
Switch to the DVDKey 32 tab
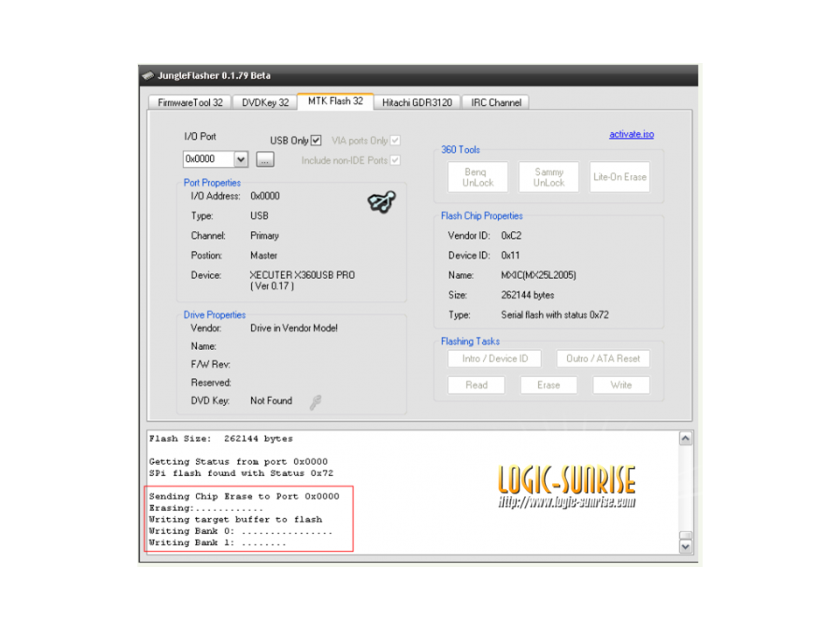click(x=265, y=102)
